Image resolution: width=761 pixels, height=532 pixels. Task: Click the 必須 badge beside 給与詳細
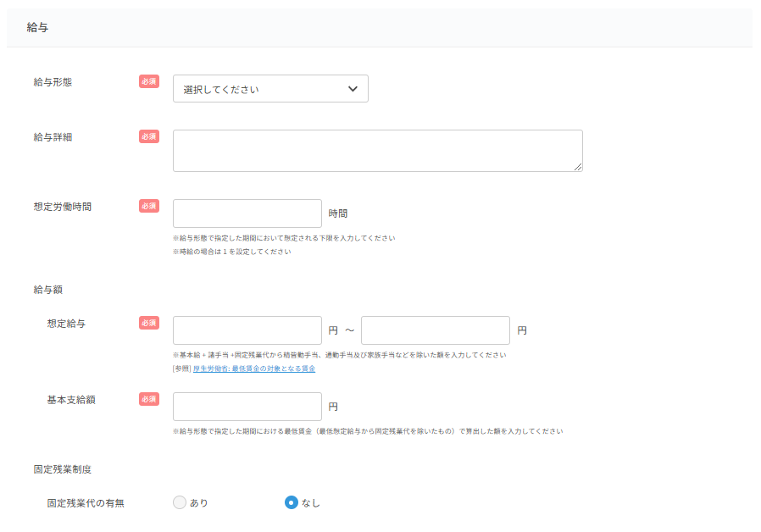coord(149,136)
